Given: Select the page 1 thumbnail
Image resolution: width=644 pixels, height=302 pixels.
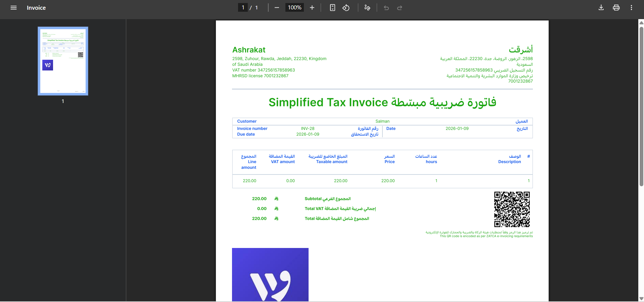Looking at the screenshot, I should tap(63, 61).
